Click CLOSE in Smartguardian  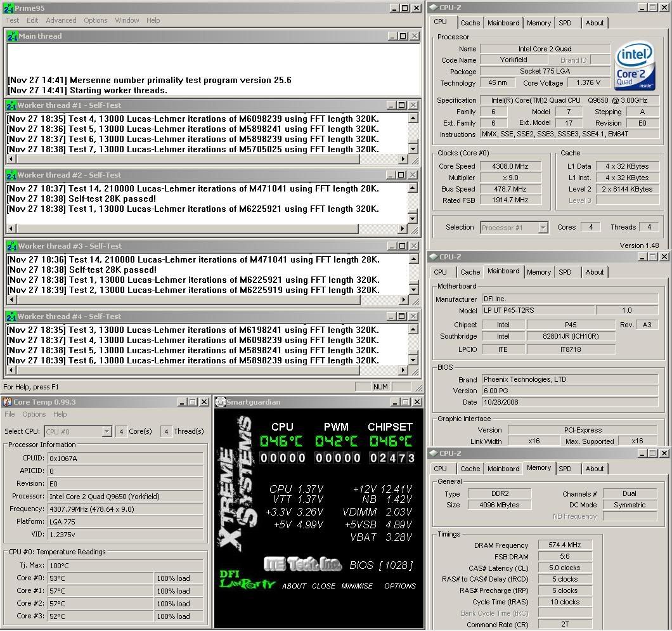323,586
